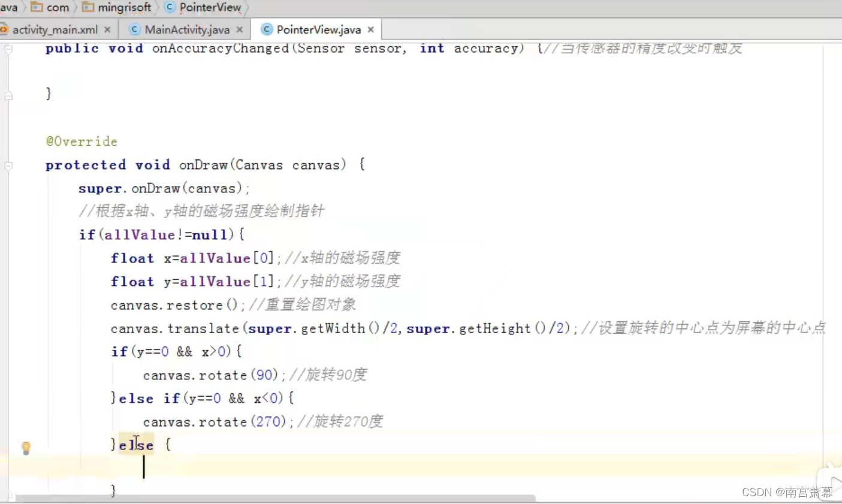Open the activity_main.xml tab
The height and width of the screenshot is (504, 842).
[55, 29]
